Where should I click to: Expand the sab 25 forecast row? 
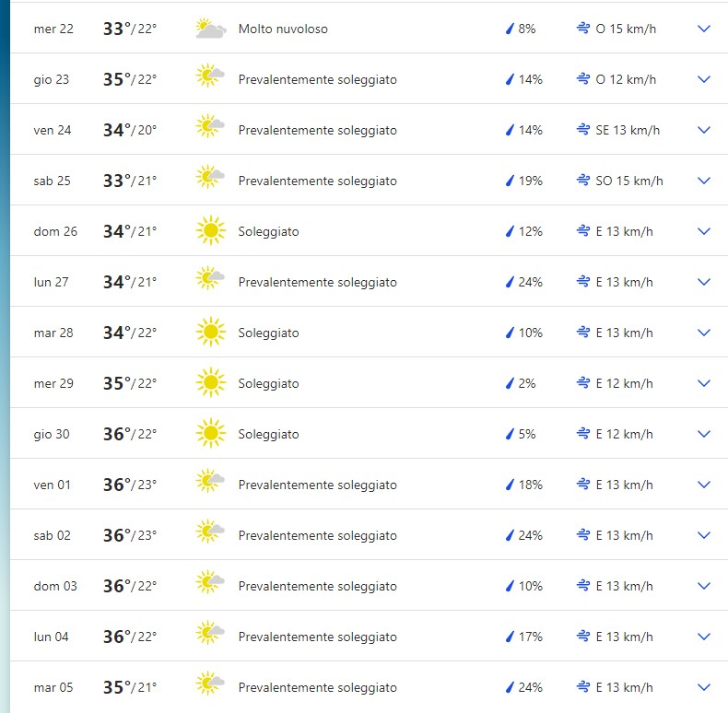pos(704,181)
